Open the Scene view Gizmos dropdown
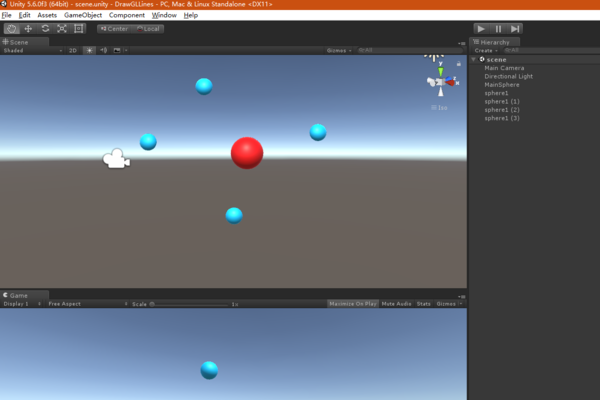The image size is (600, 400). pos(338,49)
